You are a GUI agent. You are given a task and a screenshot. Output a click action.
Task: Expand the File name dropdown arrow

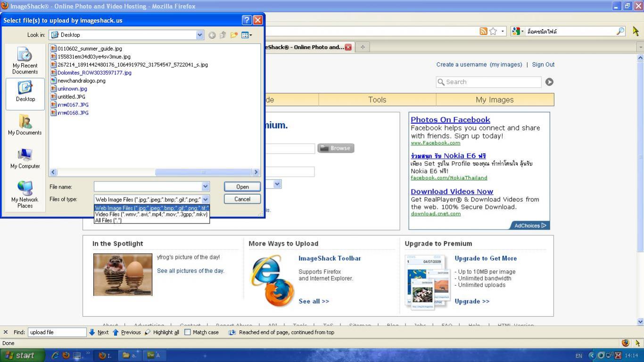tap(205, 187)
